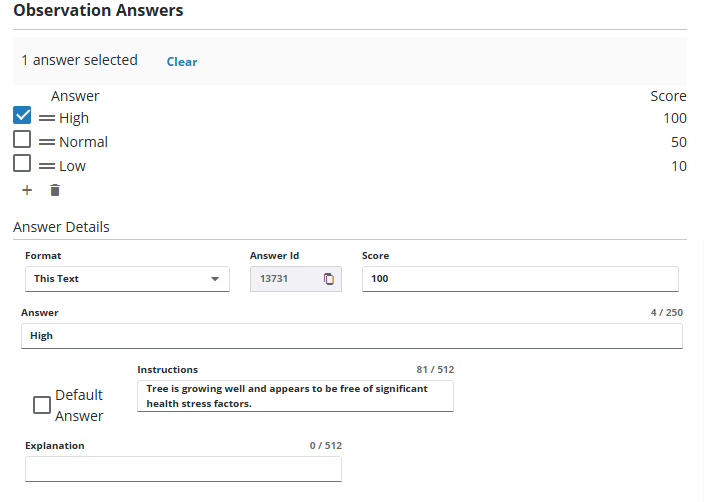Click the plus icon to add answer
The image size is (704, 502).
[x=27, y=190]
